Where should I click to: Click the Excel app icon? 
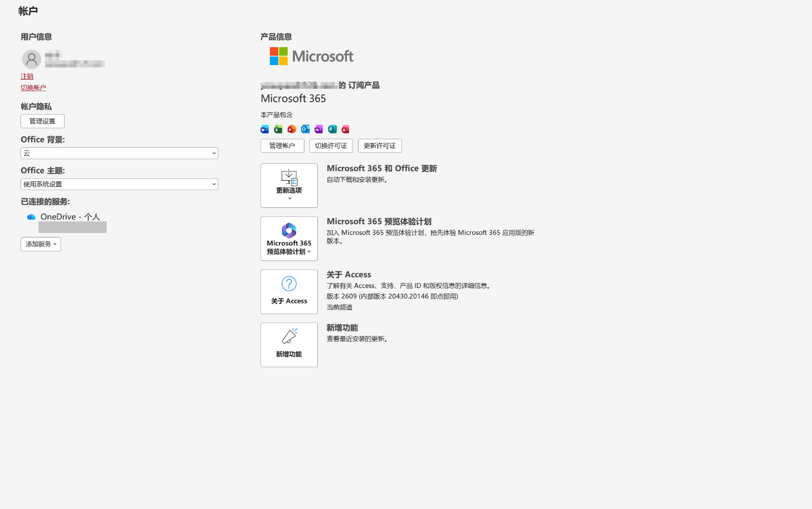point(278,129)
